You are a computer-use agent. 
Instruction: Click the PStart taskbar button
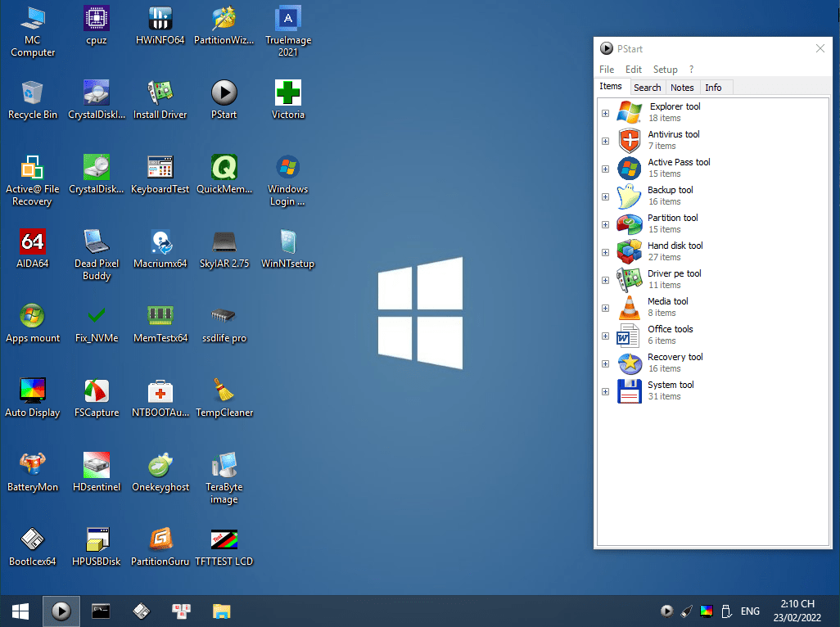click(61, 611)
